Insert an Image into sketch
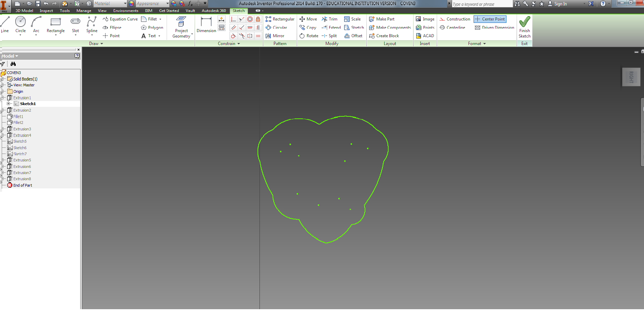 [425, 19]
